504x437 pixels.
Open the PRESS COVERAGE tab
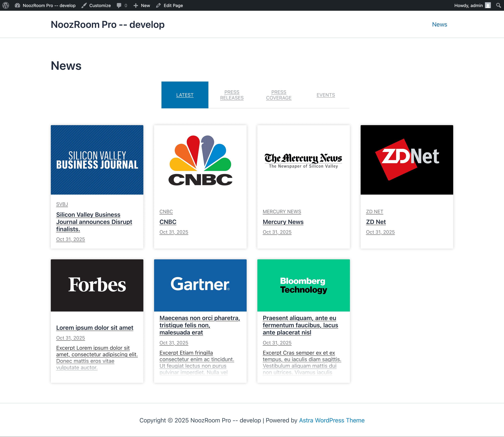click(278, 95)
